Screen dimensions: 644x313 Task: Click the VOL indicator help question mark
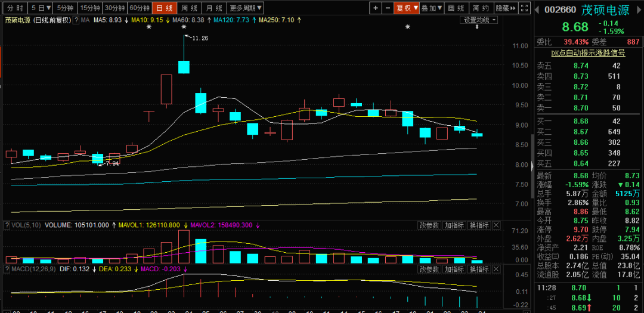(6, 225)
